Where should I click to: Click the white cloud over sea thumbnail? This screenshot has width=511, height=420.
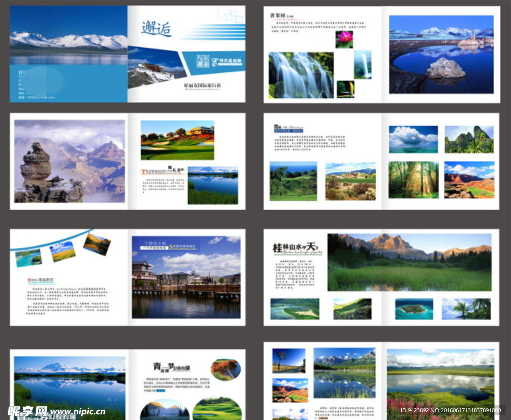[x=414, y=139]
